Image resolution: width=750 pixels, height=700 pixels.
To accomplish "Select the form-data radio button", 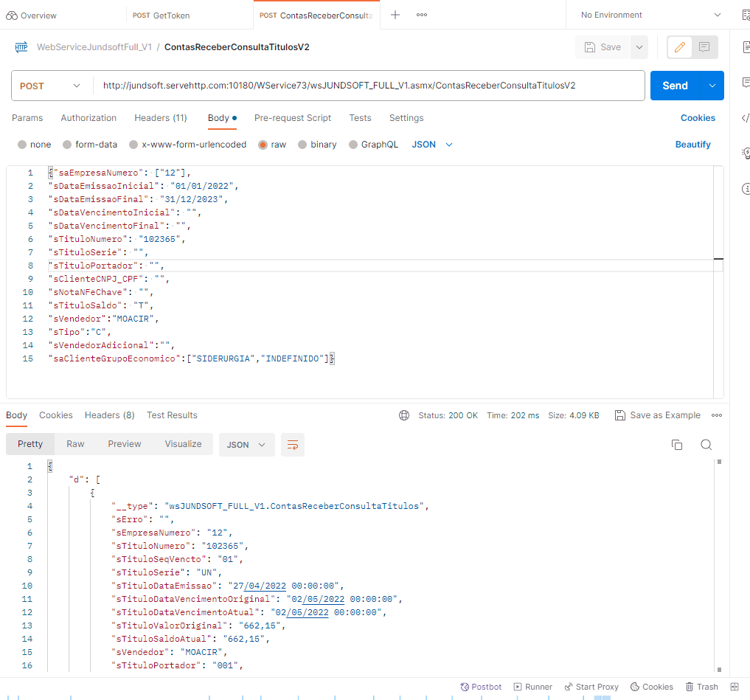I will (x=67, y=145).
